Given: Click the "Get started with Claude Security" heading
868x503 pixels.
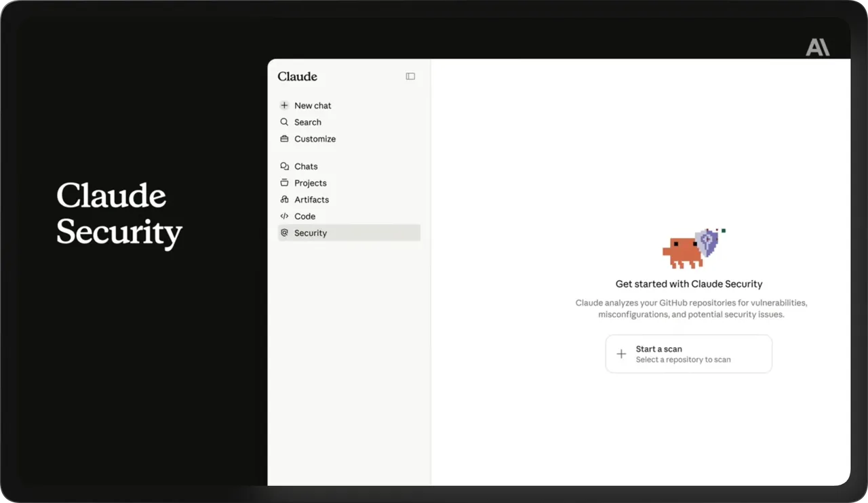Looking at the screenshot, I should (x=689, y=284).
